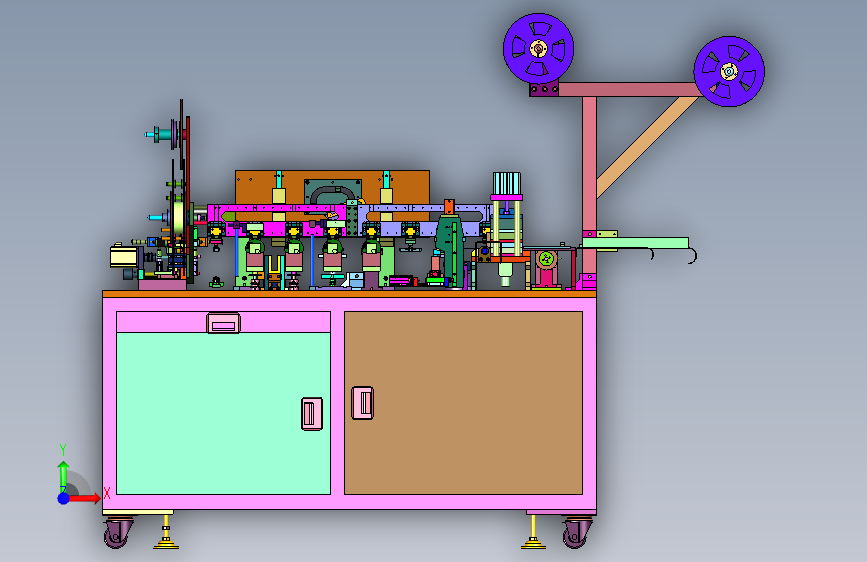Click the handle on the brown door
The image size is (867, 562).
[363, 403]
